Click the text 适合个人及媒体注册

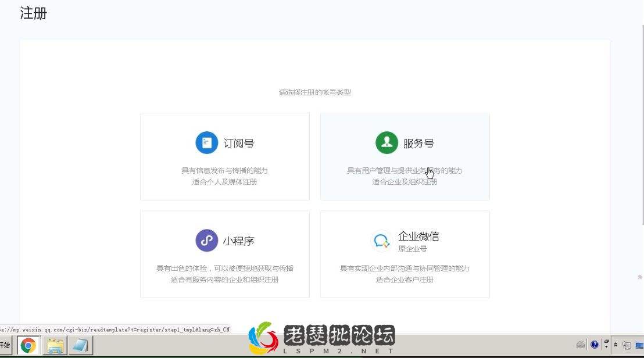coord(225,182)
